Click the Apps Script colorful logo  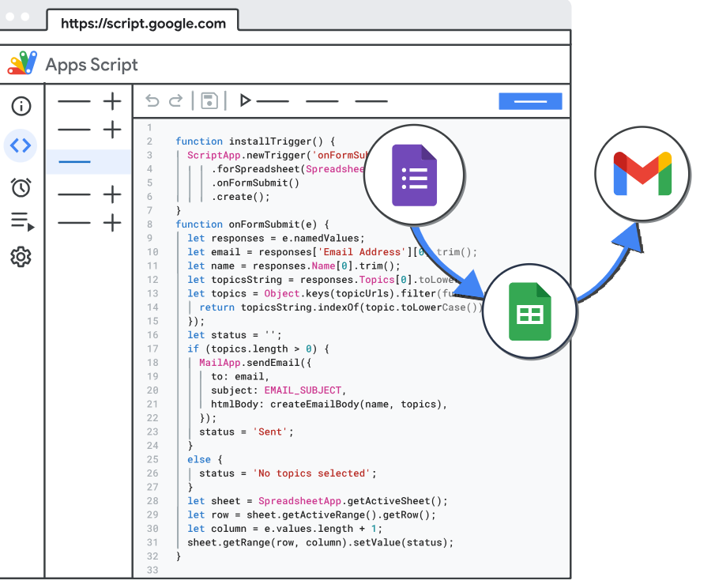(22, 63)
